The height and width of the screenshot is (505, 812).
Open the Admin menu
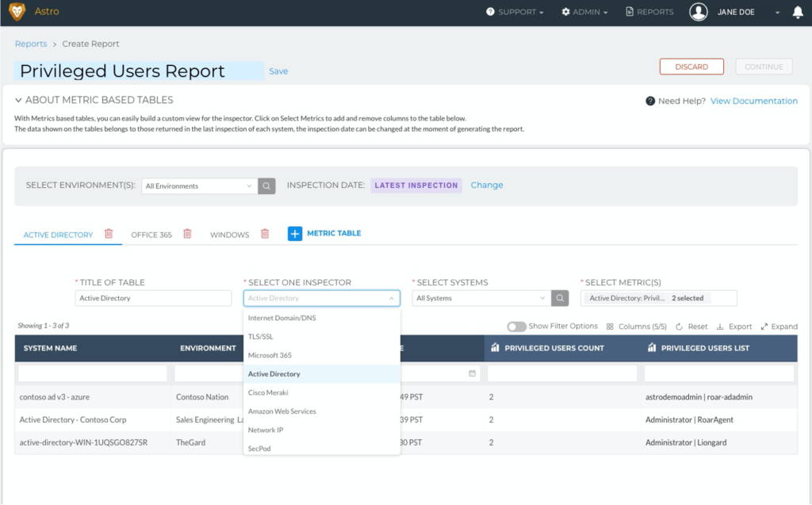584,12
